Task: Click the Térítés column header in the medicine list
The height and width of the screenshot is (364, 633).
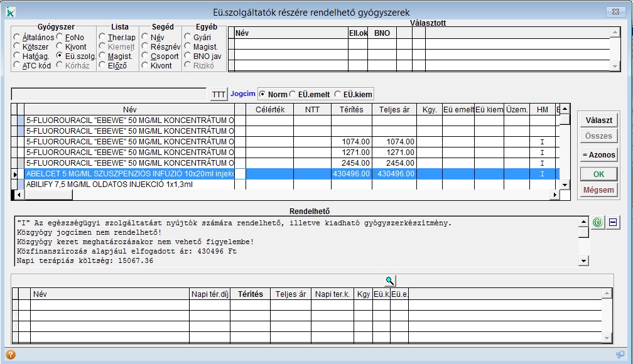Action: 351,109
